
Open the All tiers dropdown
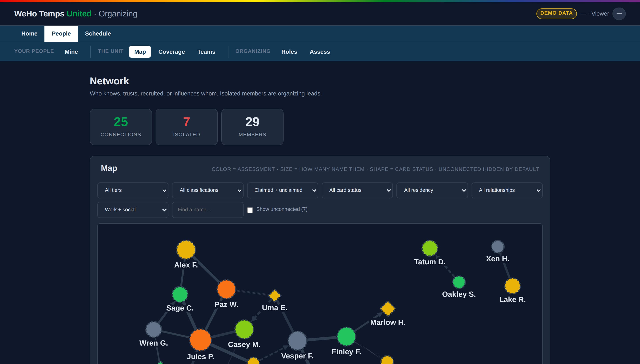(133, 190)
